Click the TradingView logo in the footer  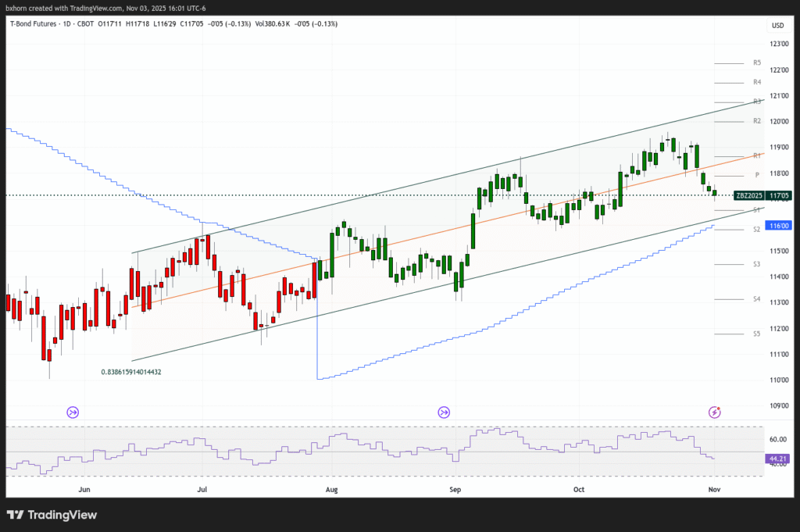52,515
